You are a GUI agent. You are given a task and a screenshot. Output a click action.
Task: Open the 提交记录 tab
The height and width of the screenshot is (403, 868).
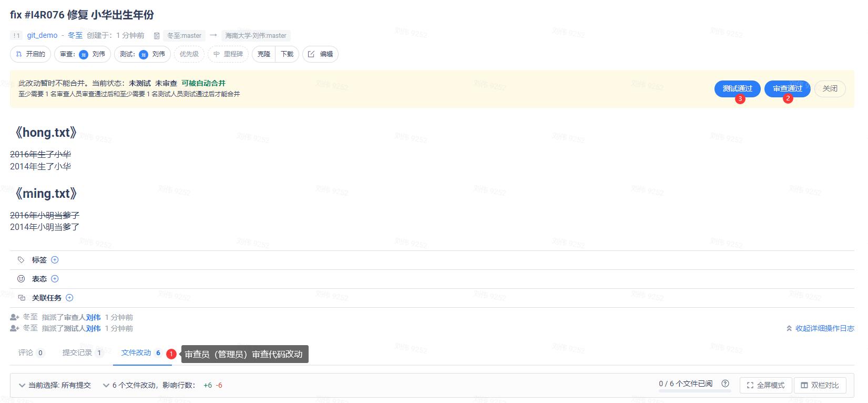click(77, 352)
